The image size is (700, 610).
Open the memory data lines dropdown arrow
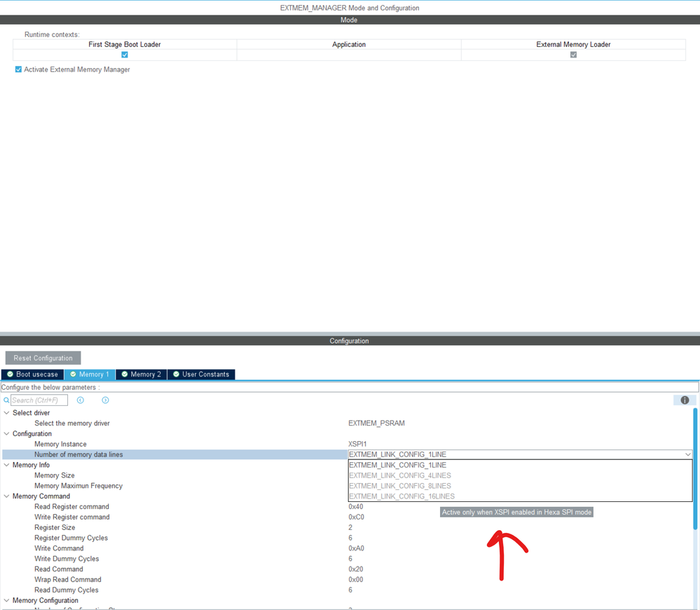[687, 454]
